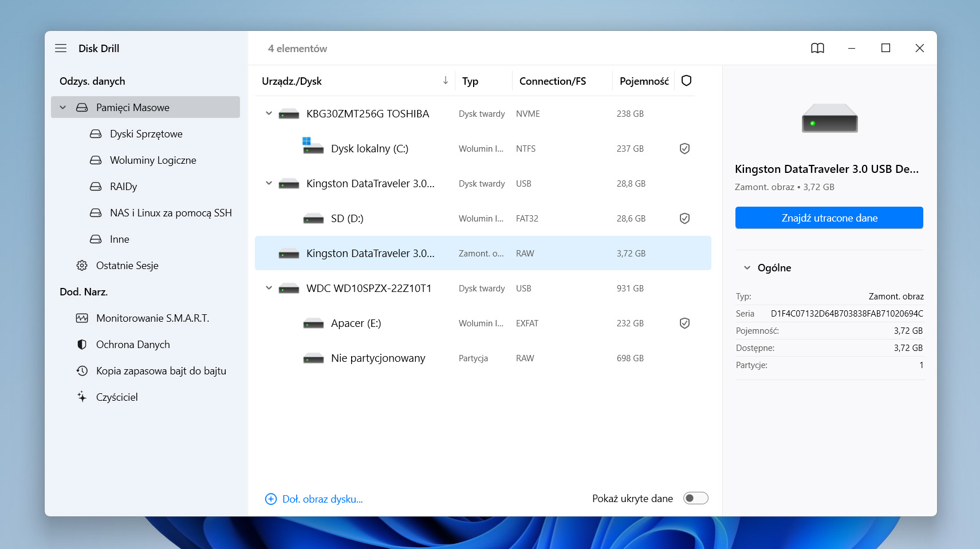Open Dyski Sprzętowe in the sidebar
Image resolution: width=980 pixels, height=549 pixels.
[x=146, y=134]
